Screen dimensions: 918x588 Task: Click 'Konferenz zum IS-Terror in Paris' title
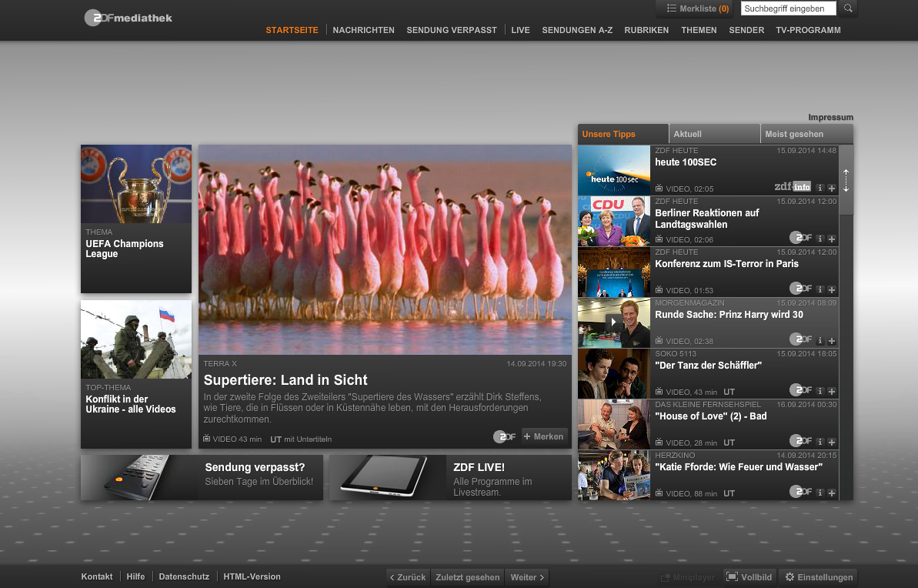click(x=726, y=263)
